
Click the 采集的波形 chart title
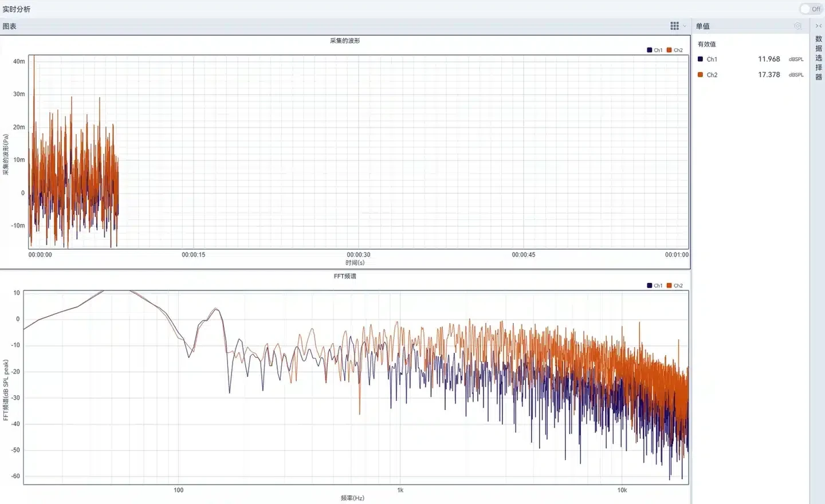pyautogui.click(x=345, y=41)
